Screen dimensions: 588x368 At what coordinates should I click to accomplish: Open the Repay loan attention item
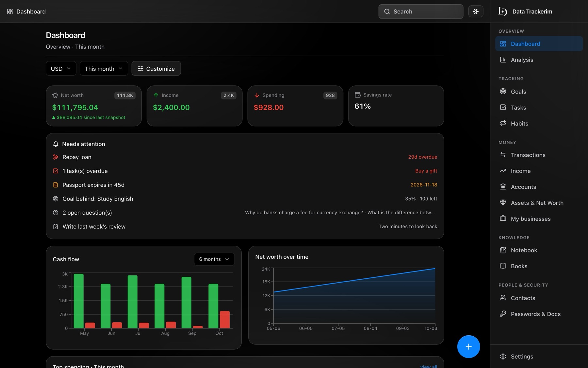click(x=245, y=157)
